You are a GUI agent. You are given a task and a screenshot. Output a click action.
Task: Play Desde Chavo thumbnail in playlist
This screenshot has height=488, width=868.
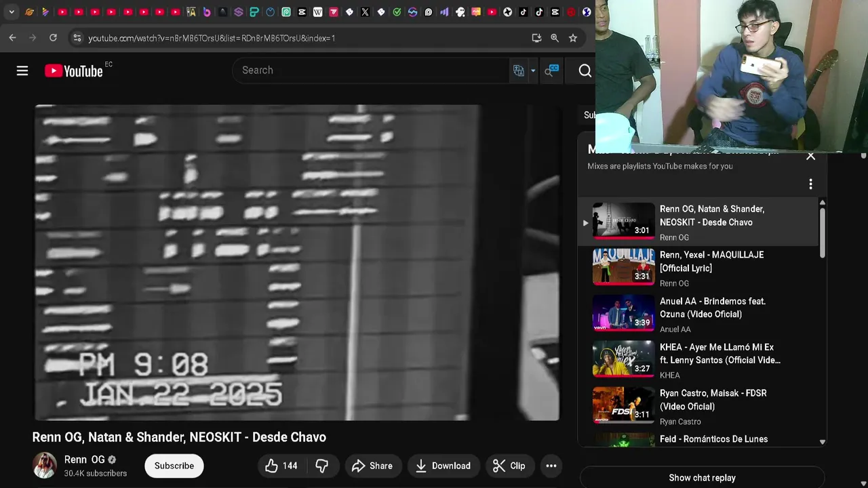624,220
